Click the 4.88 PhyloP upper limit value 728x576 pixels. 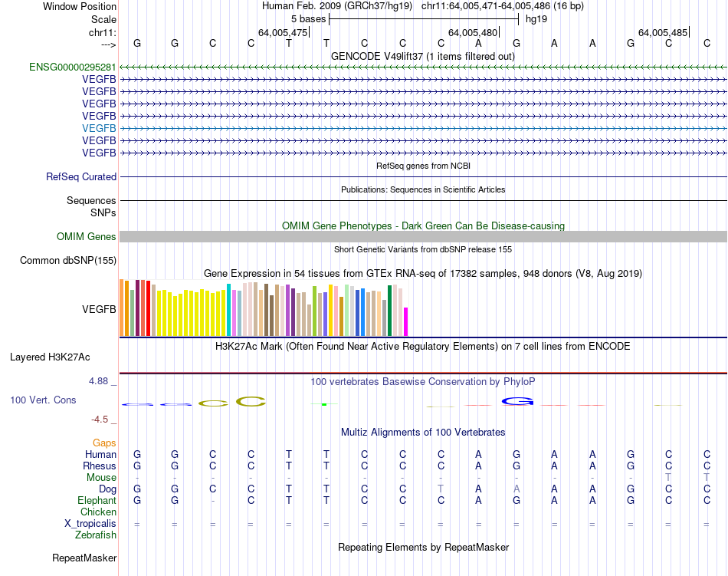pyautogui.click(x=98, y=381)
